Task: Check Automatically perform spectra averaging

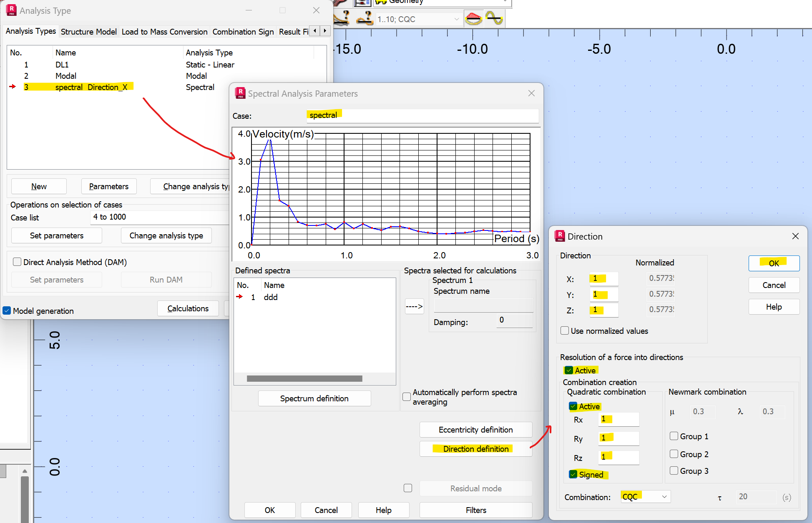Action: coord(407,397)
